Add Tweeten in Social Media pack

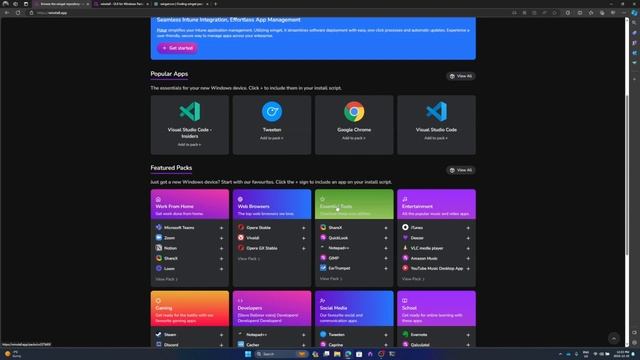[386, 335]
